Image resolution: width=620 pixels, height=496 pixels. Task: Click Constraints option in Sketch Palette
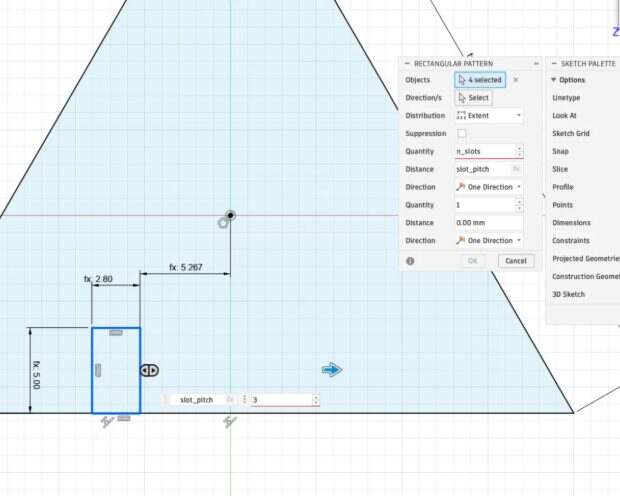click(x=571, y=240)
